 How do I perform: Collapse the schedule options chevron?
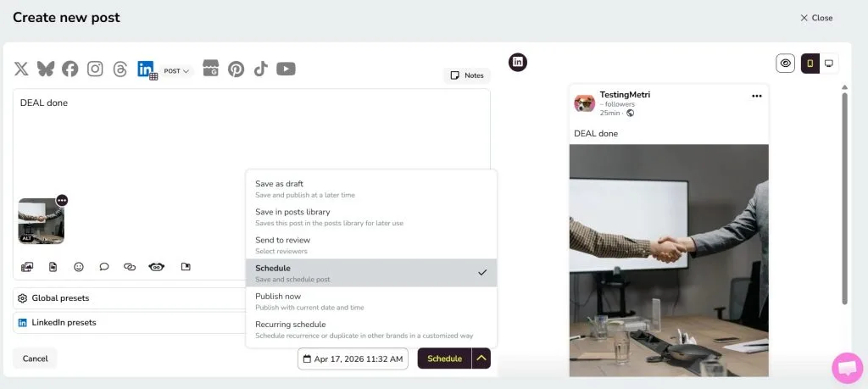481,358
